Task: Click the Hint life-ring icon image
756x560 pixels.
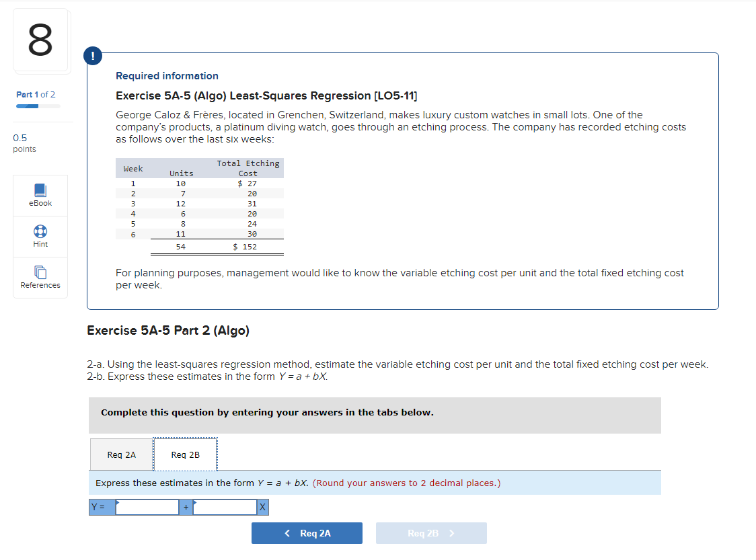Action: click(x=40, y=231)
